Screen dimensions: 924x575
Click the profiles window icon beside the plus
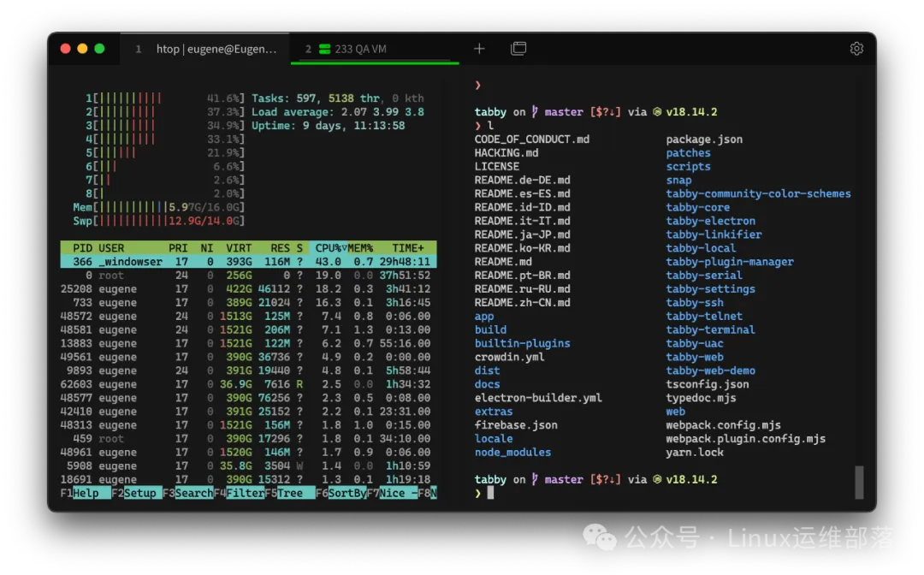[x=518, y=49]
